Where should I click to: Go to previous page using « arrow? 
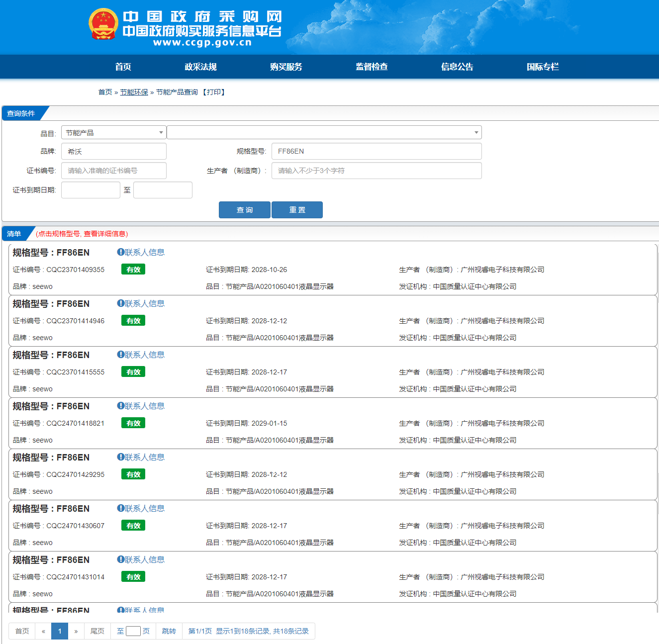point(43,631)
